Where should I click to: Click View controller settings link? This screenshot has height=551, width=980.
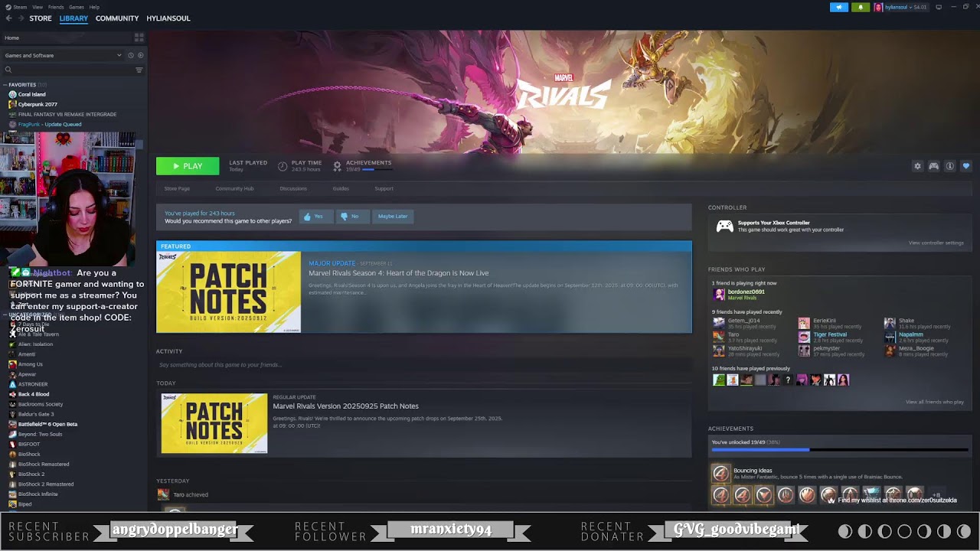point(936,243)
